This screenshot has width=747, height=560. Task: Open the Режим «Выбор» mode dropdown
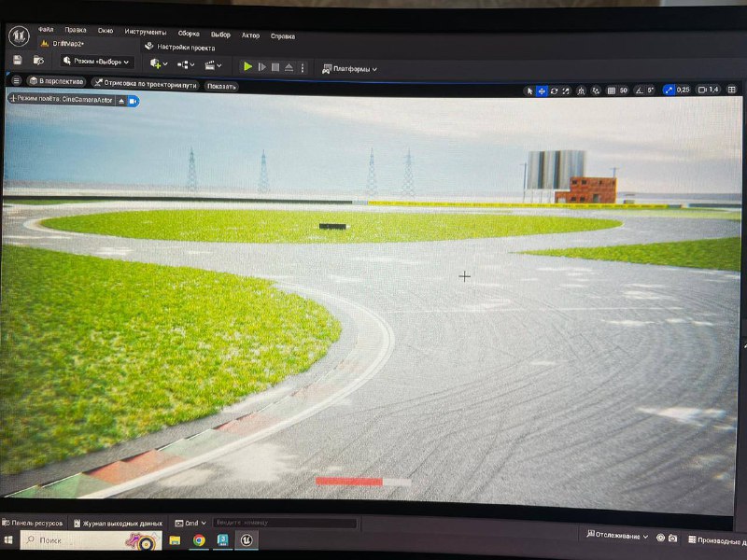tap(97, 62)
